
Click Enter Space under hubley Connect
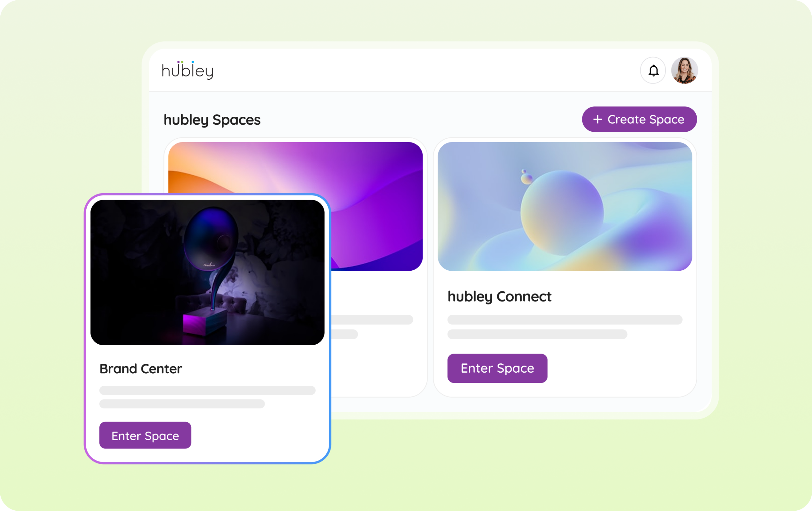pyautogui.click(x=497, y=368)
